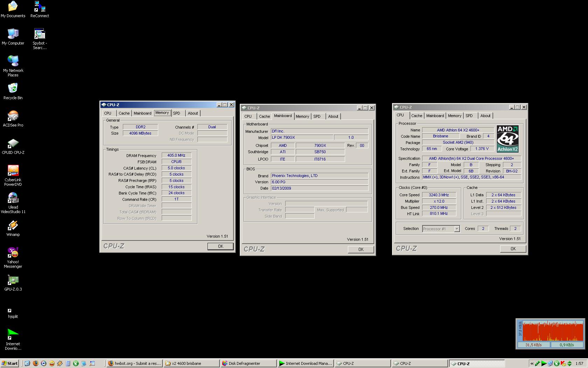This screenshot has width=588, height=368.
Task: Switch to Disk Defragmenter taskbar button
Action: pyautogui.click(x=248, y=363)
